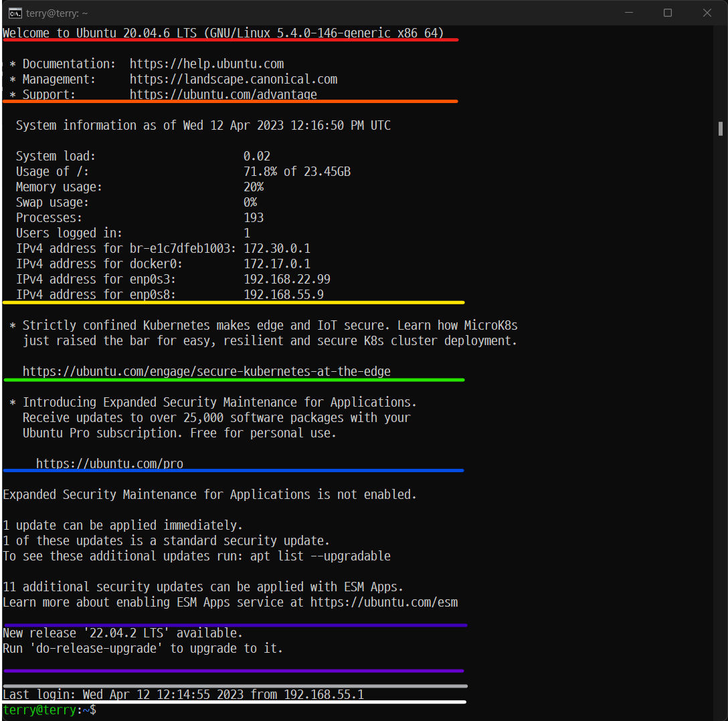Open the landscape.canonical.com management link

233,79
